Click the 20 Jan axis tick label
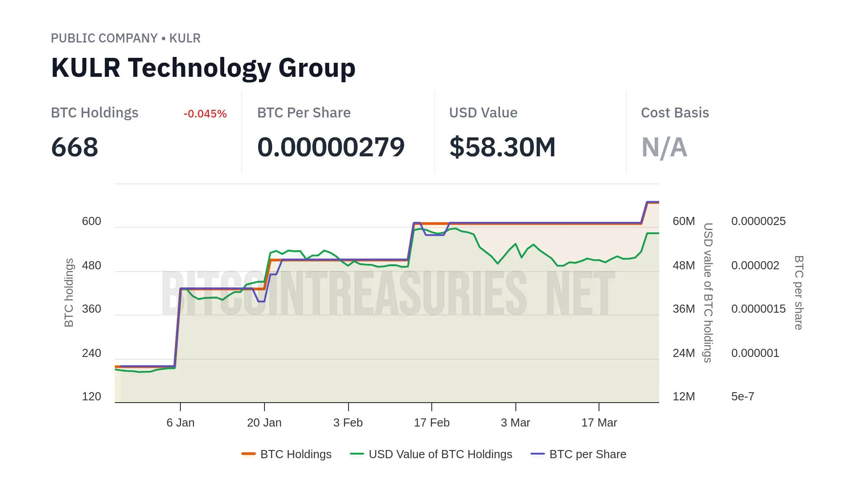The image size is (868, 488). pos(264,422)
